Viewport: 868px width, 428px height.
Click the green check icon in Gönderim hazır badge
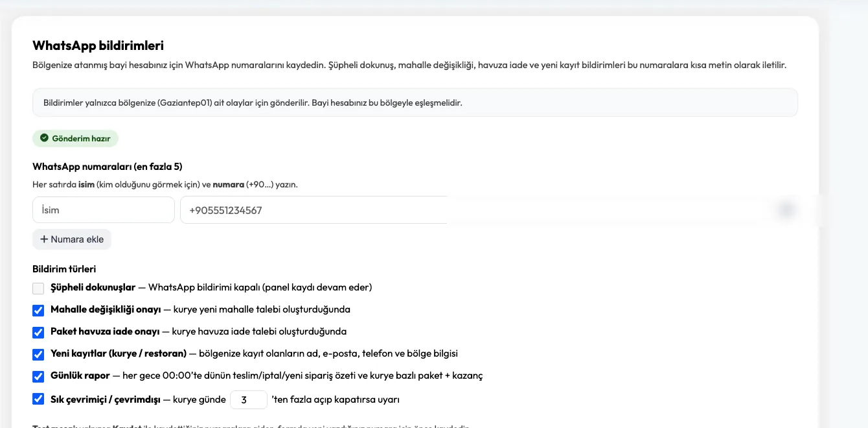pos(44,138)
